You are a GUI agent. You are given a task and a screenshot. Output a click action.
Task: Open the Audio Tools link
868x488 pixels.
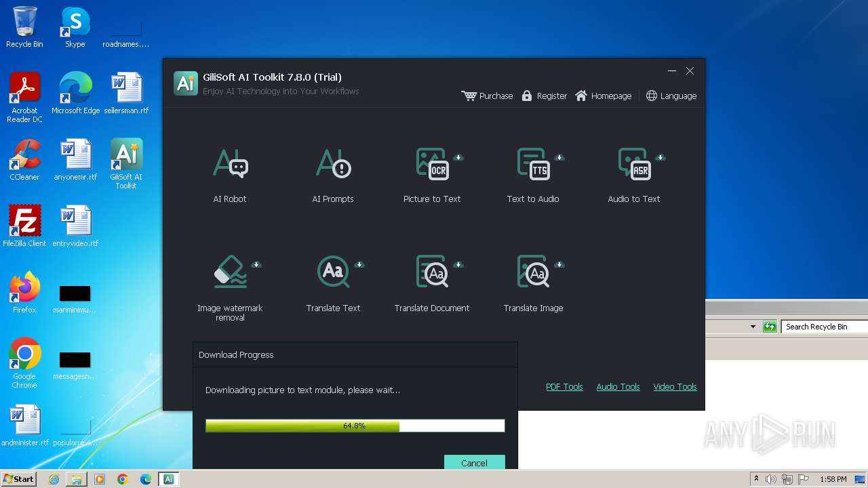[x=618, y=386]
